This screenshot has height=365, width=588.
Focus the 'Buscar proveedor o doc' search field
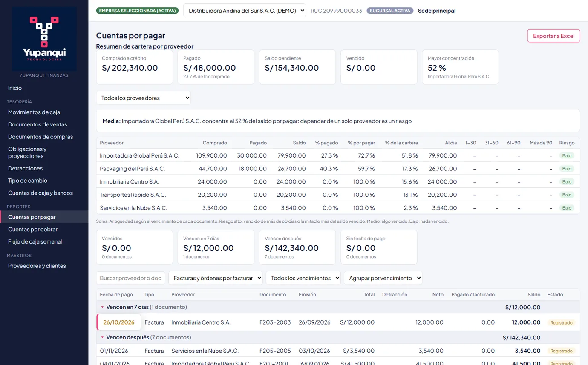click(x=131, y=278)
